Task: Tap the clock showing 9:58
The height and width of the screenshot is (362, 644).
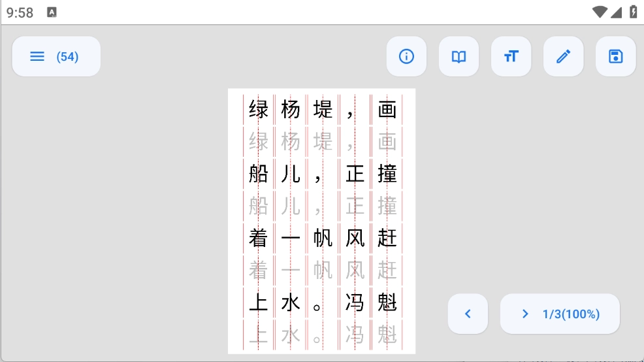Action: (20, 12)
